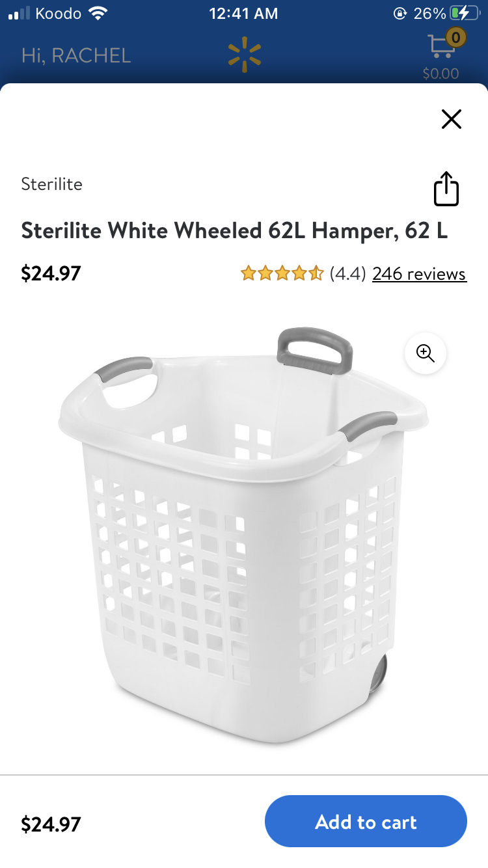Tap the cellular signal bars
The width and height of the screenshot is (488, 868).
coord(19,13)
